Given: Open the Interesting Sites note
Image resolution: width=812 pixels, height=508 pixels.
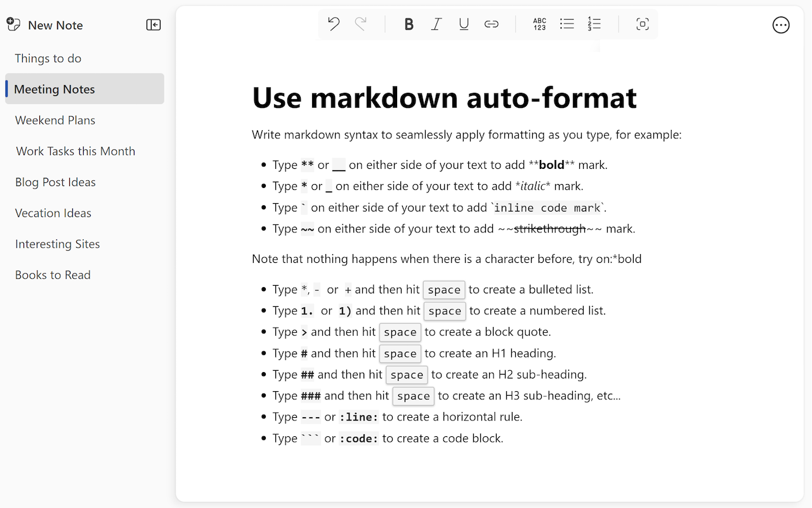Looking at the screenshot, I should [57, 244].
